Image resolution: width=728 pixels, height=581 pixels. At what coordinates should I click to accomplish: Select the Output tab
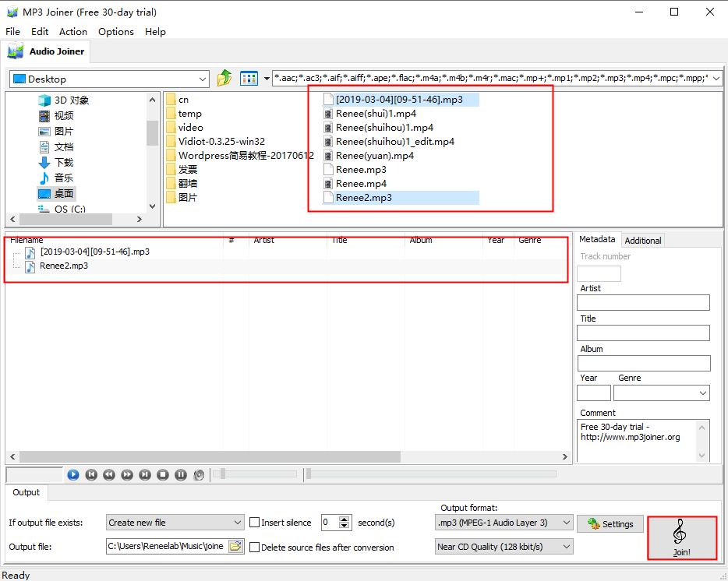tap(26, 492)
